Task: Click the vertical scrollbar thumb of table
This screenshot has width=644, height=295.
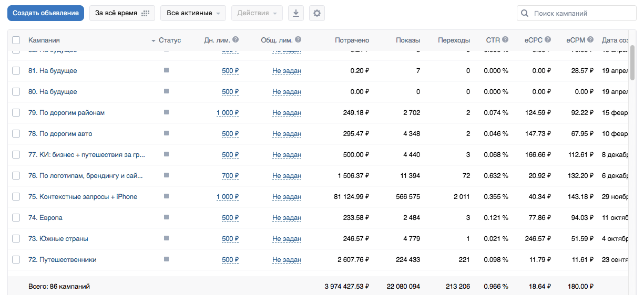Action: [x=632, y=63]
